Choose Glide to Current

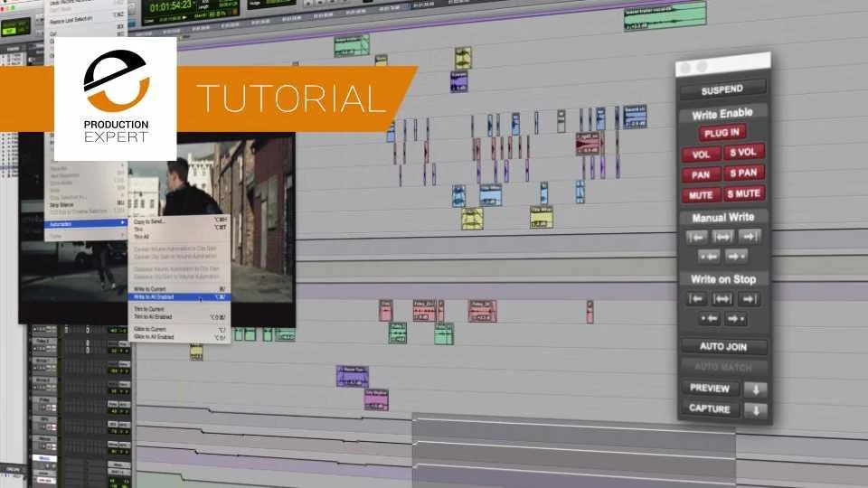pyautogui.click(x=181, y=329)
